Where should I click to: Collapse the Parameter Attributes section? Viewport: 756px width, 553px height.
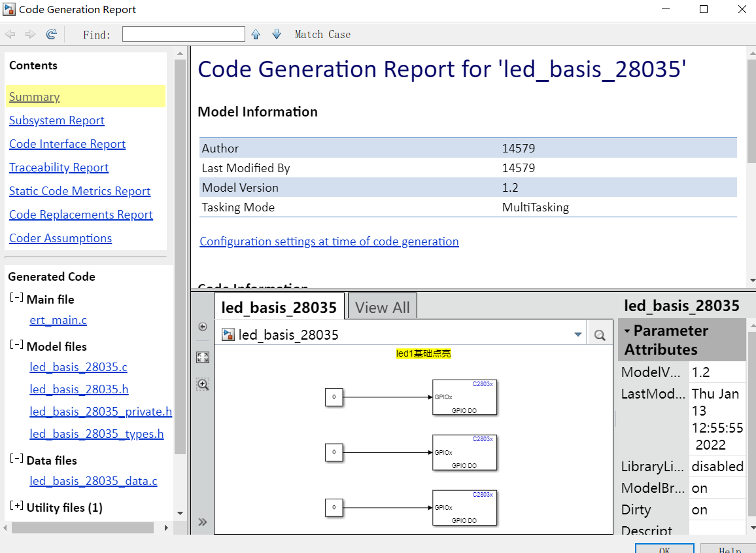coord(627,331)
